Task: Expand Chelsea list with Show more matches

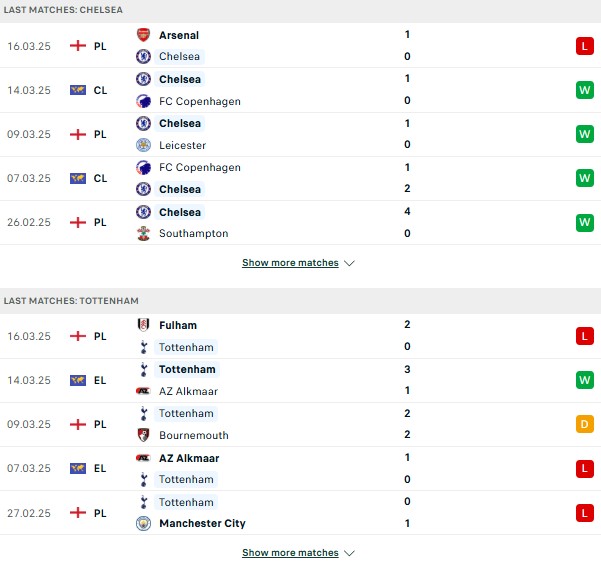Action: 290,263
